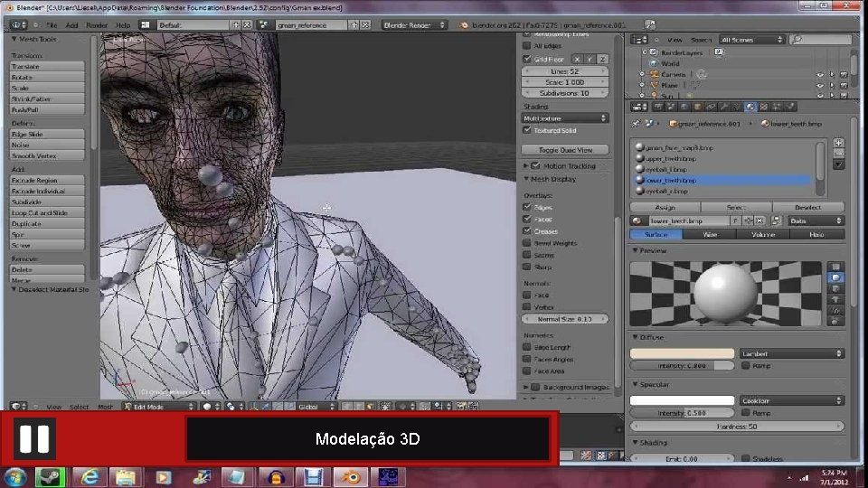The width and height of the screenshot is (868, 488).
Task: Open the Modifiers wrench icon
Action: click(x=724, y=107)
